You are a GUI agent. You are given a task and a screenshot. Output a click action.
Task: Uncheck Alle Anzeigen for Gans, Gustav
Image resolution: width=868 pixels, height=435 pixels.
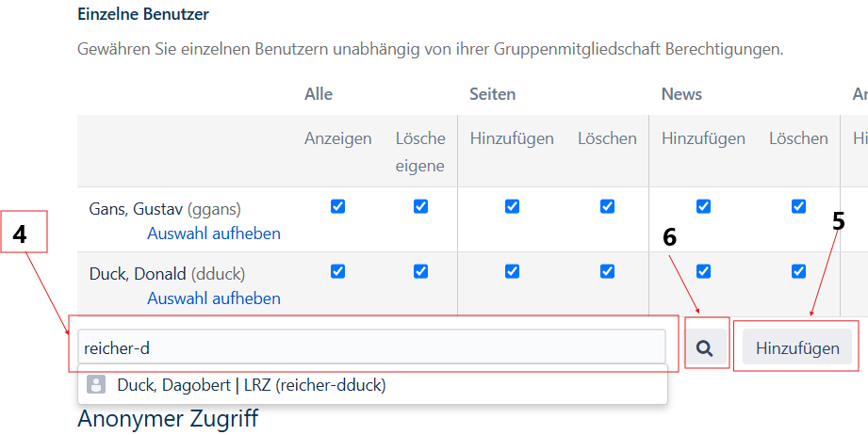point(338,206)
